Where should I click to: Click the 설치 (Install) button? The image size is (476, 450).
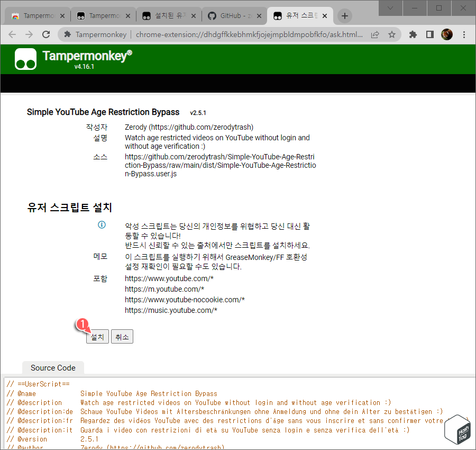coord(97,337)
